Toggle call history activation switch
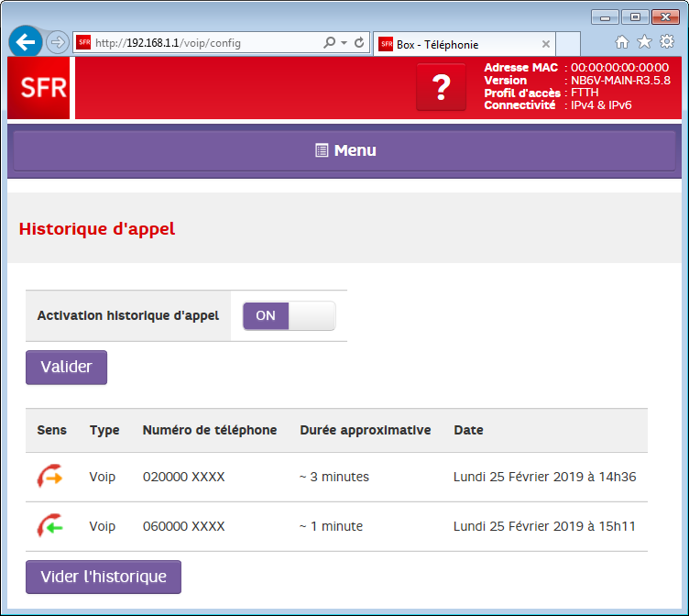This screenshot has width=689, height=616. pyautogui.click(x=289, y=315)
